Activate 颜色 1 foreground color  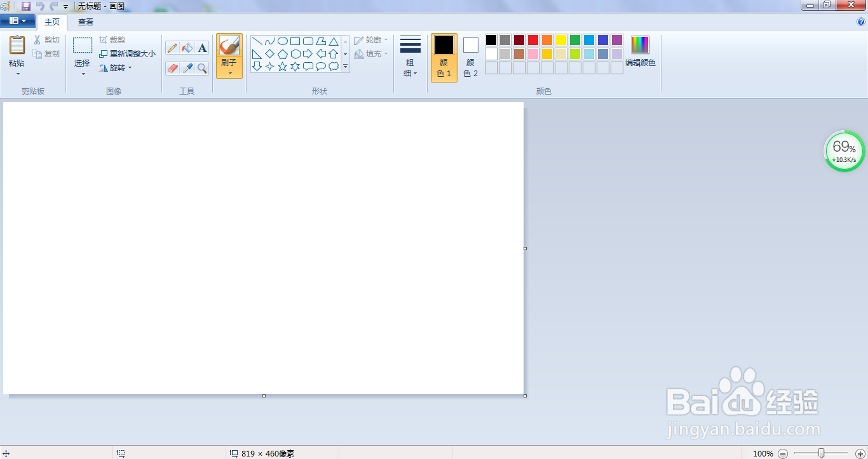(x=444, y=58)
